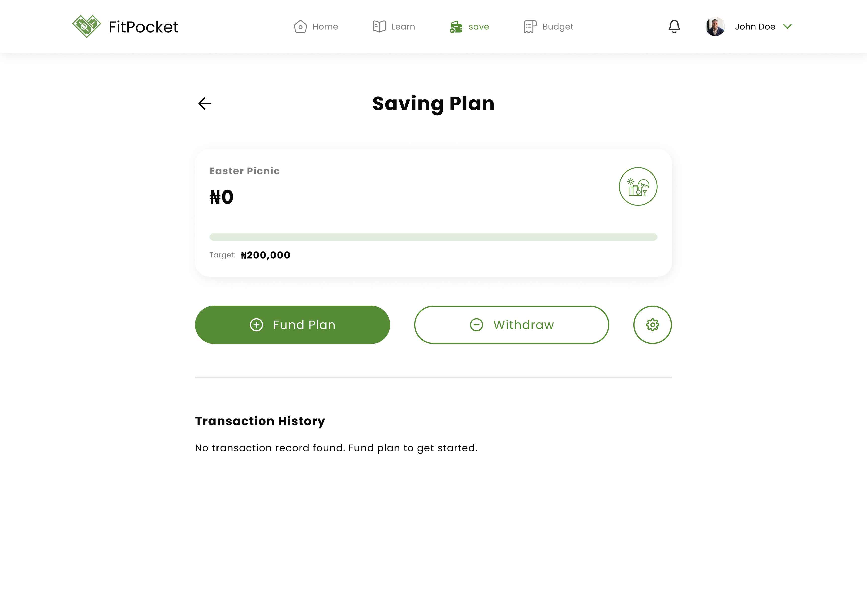Click the save wallet icon
867x616 pixels.
tap(456, 27)
